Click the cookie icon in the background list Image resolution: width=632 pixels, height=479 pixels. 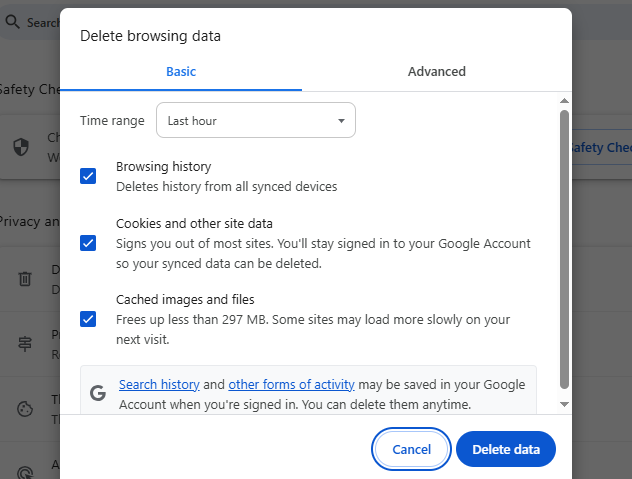click(25, 409)
